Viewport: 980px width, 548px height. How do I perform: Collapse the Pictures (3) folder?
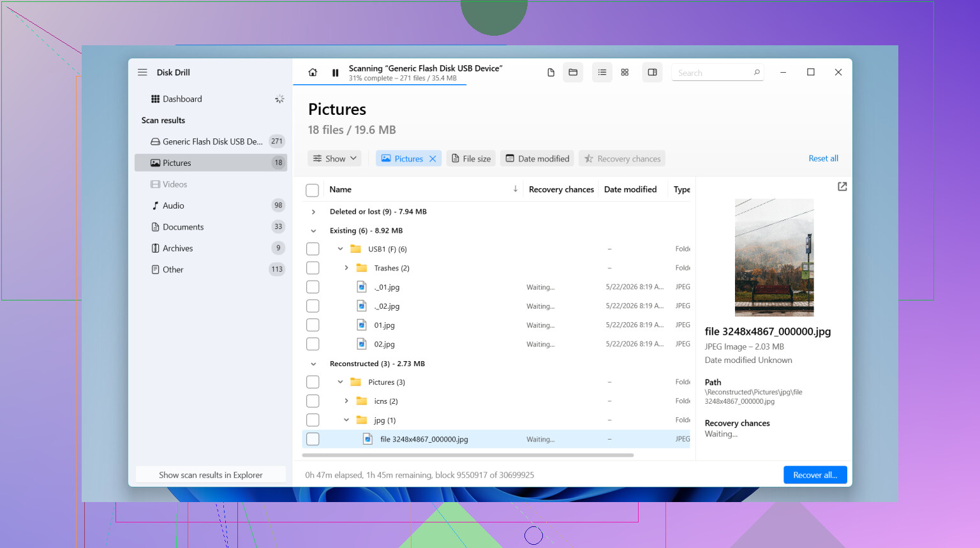click(340, 382)
